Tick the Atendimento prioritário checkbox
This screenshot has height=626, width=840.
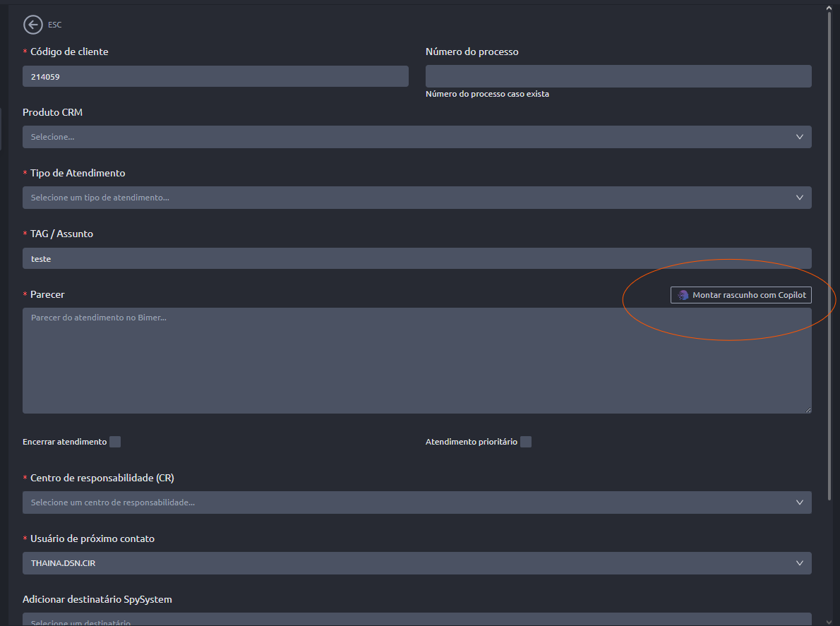526,442
